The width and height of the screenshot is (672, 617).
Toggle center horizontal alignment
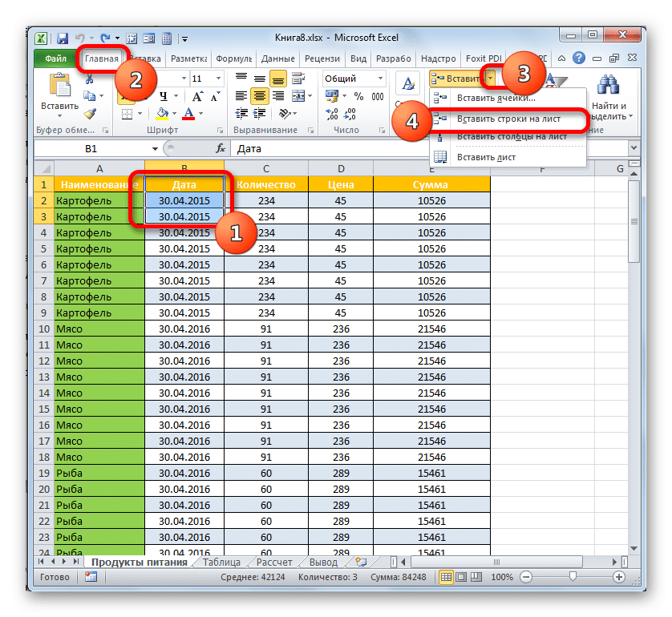259,96
